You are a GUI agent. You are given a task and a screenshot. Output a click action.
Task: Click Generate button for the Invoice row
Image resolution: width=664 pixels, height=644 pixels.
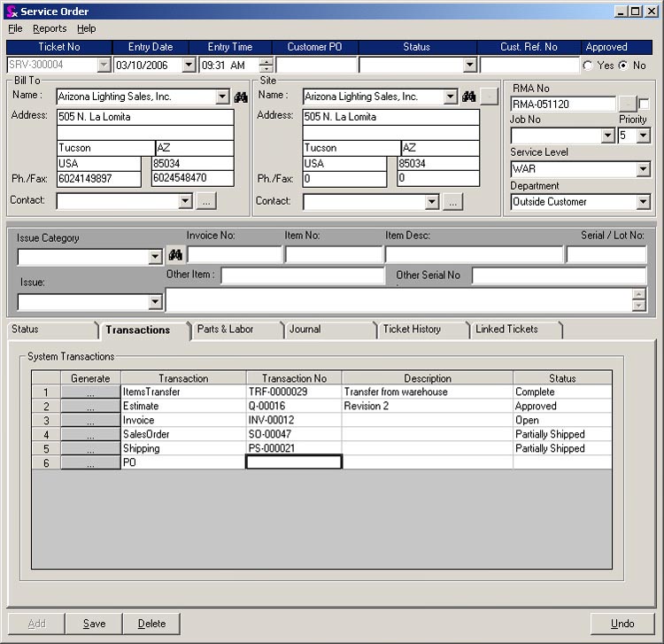pyautogui.click(x=90, y=421)
